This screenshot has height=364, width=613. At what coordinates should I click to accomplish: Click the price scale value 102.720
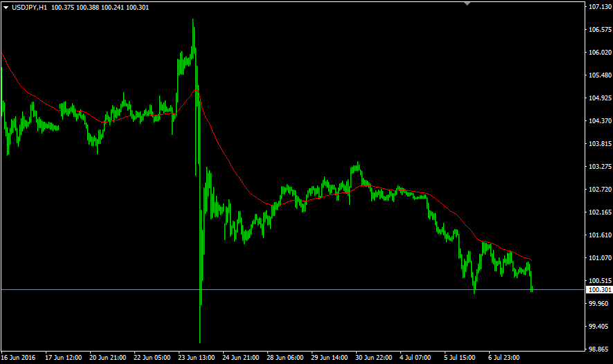coord(600,190)
